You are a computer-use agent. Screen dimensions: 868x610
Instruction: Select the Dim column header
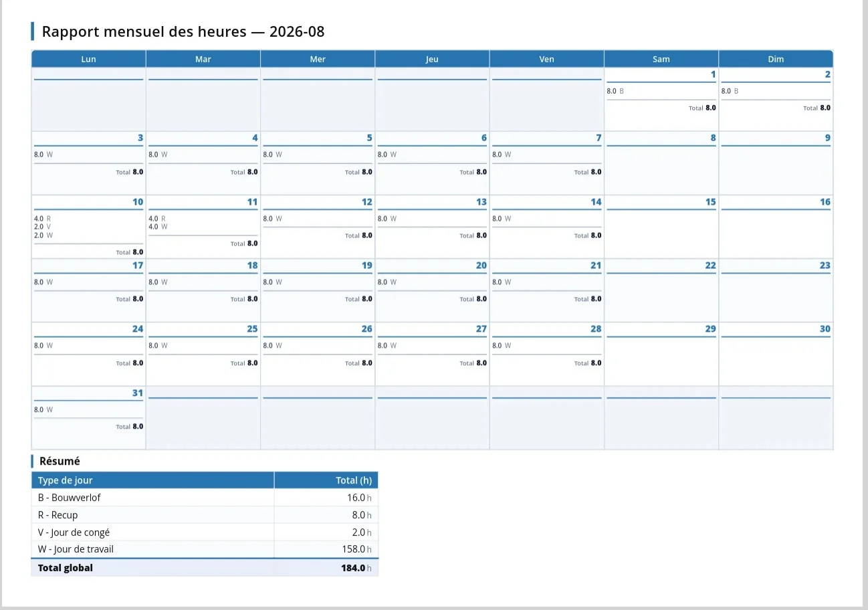(776, 59)
